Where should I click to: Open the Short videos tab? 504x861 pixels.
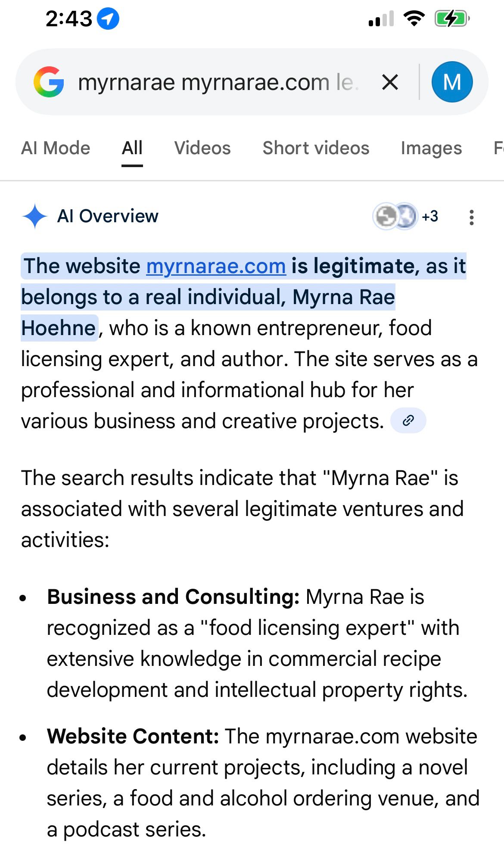(316, 148)
